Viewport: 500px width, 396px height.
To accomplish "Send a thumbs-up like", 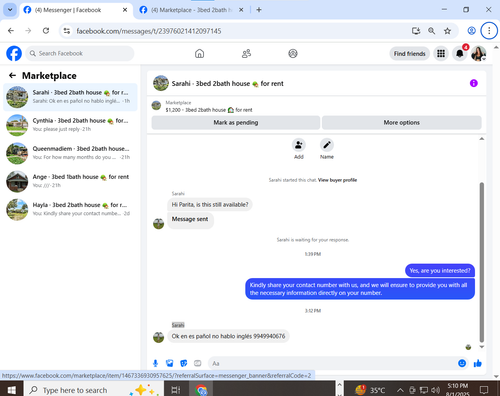I will (478, 363).
